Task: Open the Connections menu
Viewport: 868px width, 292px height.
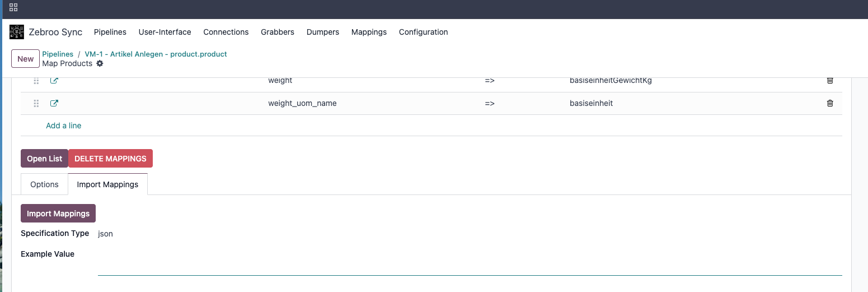Action: click(226, 32)
